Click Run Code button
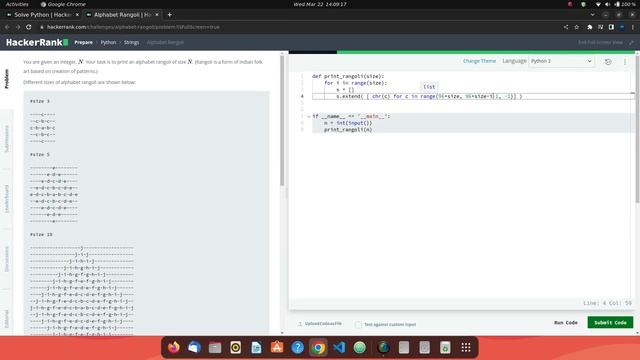 click(x=566, y=322)
